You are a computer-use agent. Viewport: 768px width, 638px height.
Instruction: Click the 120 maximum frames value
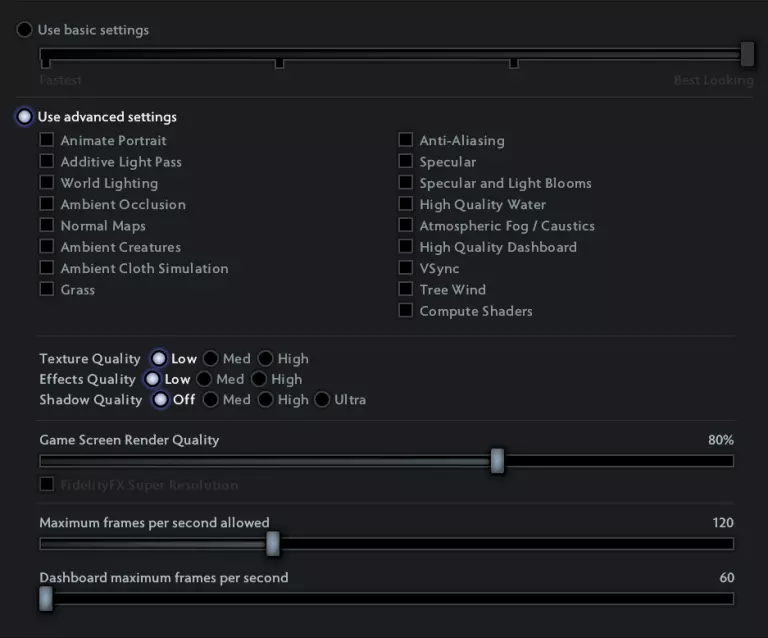click(723, 522)
